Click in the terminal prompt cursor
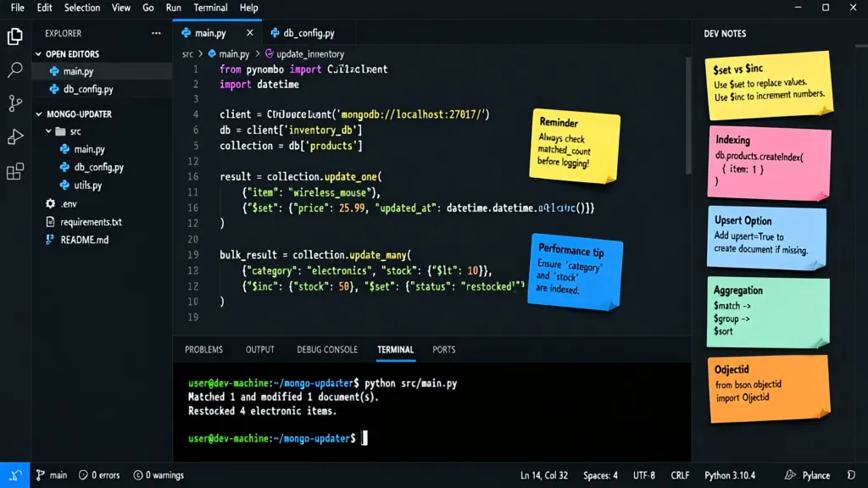 pos(364,438)
